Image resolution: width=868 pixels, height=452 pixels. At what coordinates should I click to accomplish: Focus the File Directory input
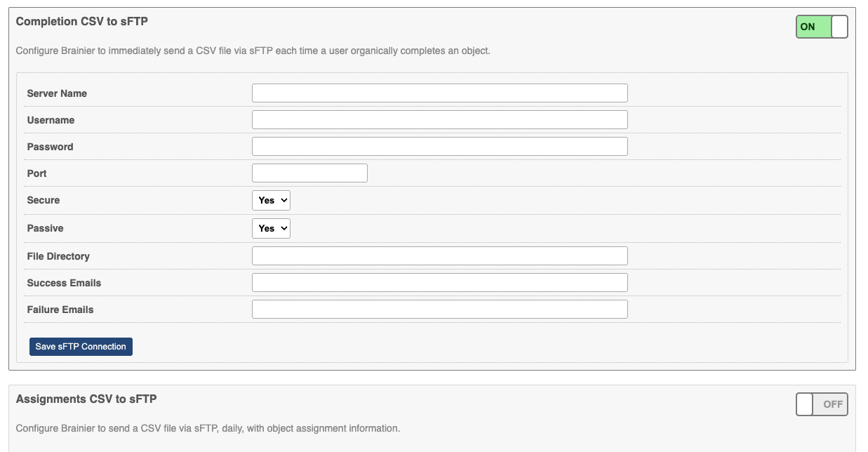[439, 256]
